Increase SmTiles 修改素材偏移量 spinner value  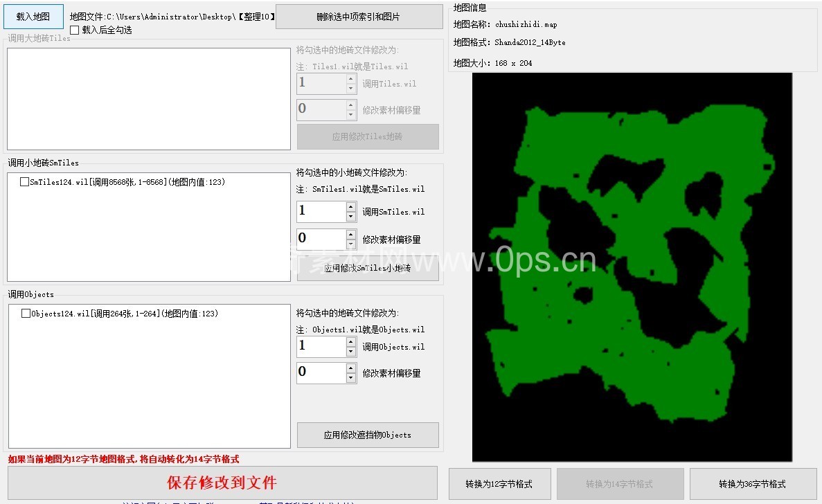point(351,234)
